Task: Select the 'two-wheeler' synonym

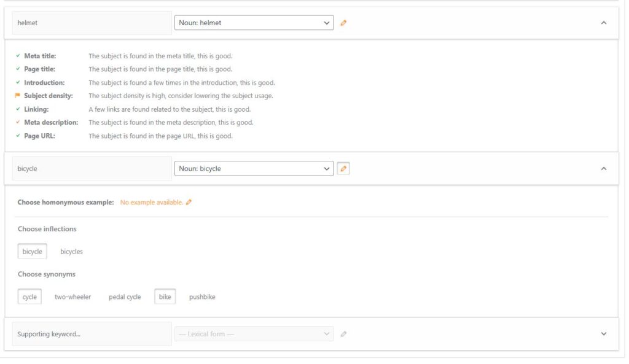Action: pos(72,296)
